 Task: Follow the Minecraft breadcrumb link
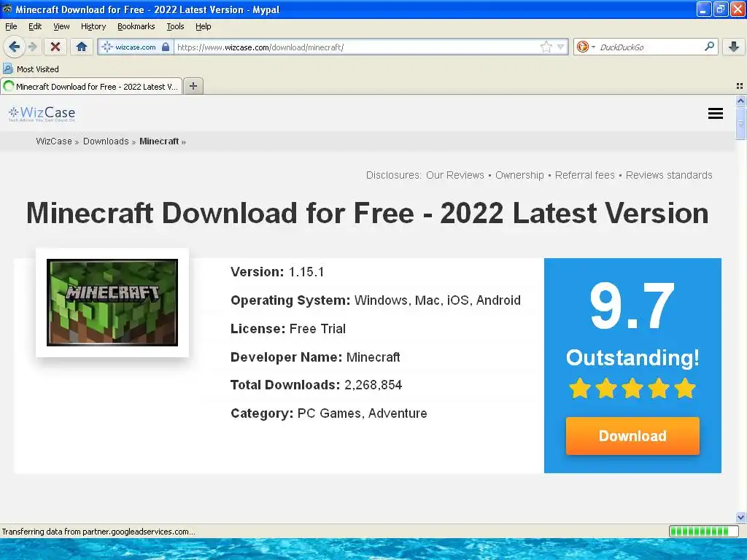[159, 141]
